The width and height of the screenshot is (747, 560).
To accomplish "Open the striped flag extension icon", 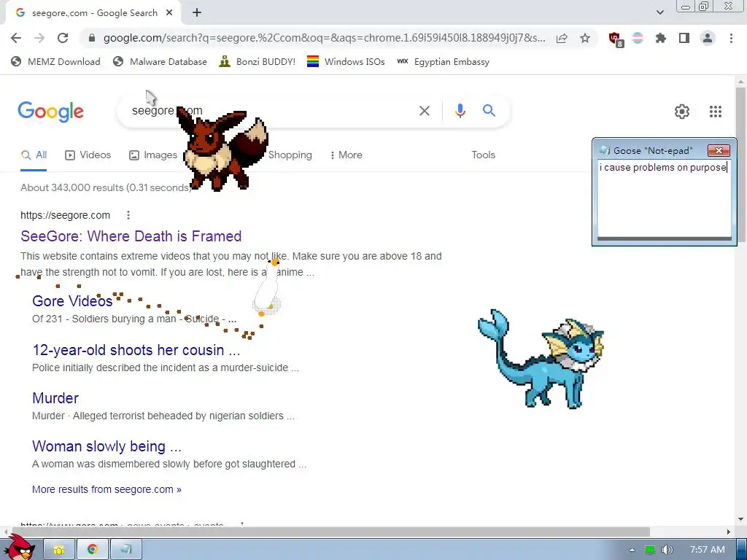I will tap(638, 38).
